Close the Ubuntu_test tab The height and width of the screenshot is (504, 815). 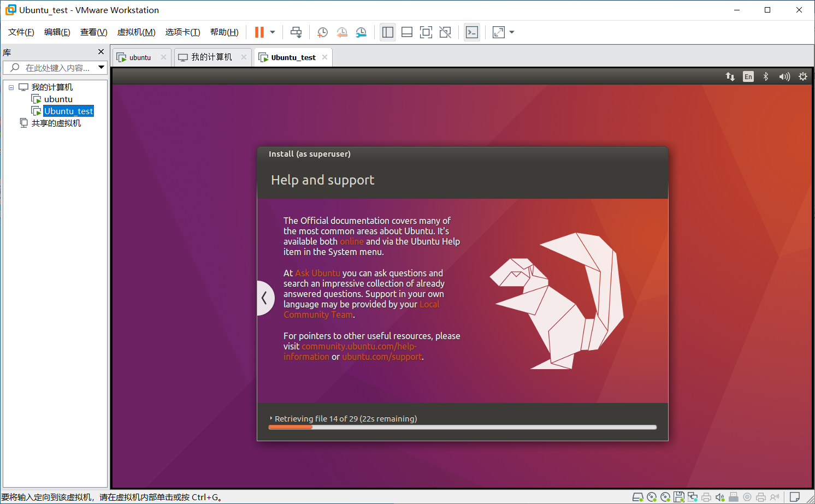tap(324, 57)
